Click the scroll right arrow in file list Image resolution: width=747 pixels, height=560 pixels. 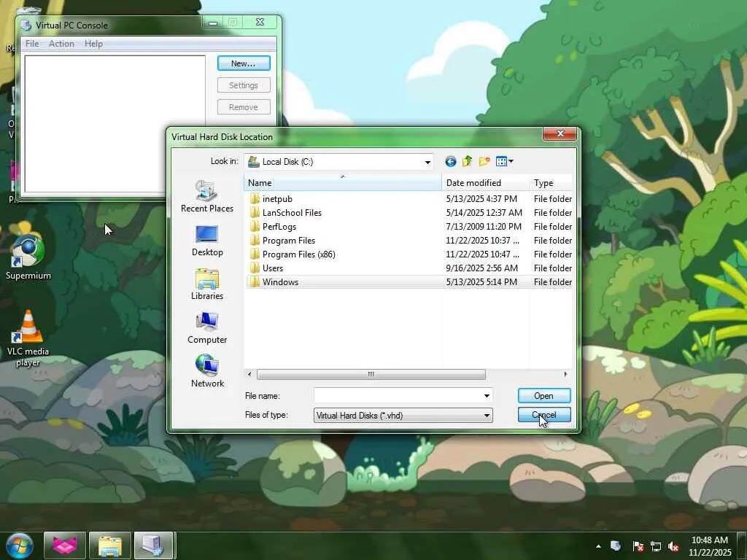(x=565, y=374)
